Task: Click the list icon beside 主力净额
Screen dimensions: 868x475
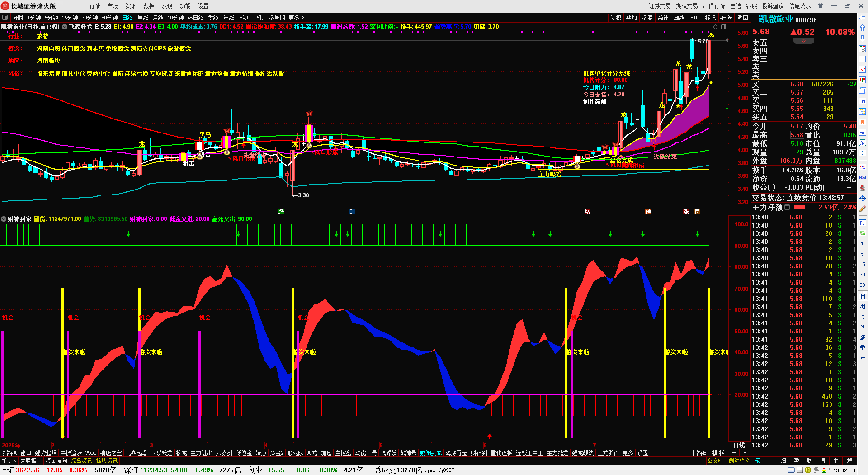Action: 787,207
